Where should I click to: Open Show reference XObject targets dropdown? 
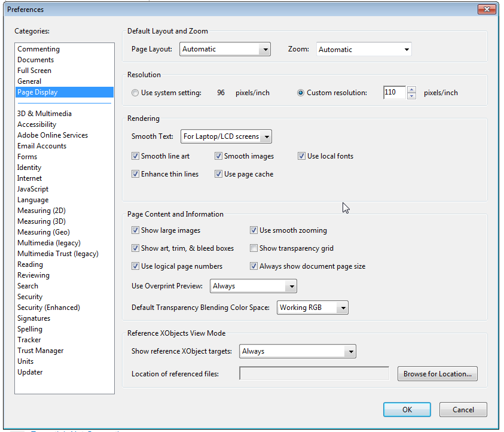[298, 351]
